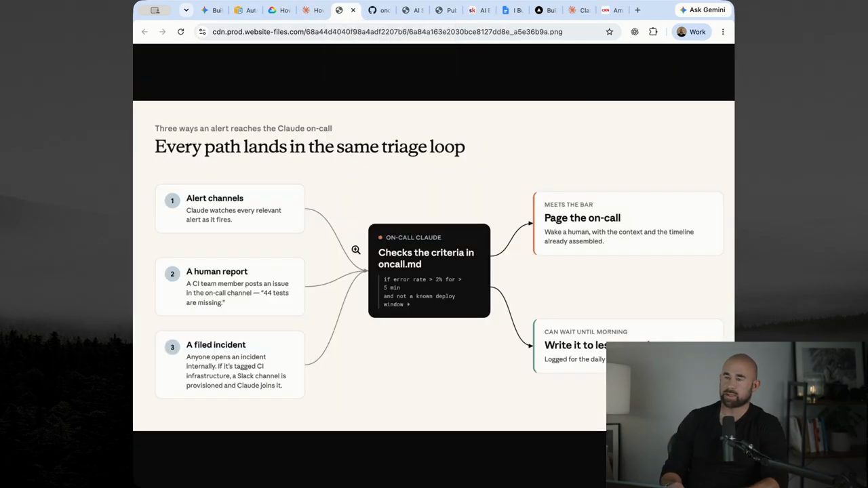This screenshot has height=488, width=868.
Task: Open the icon left of the Extensions button
Action: click(x=635, y=32)
